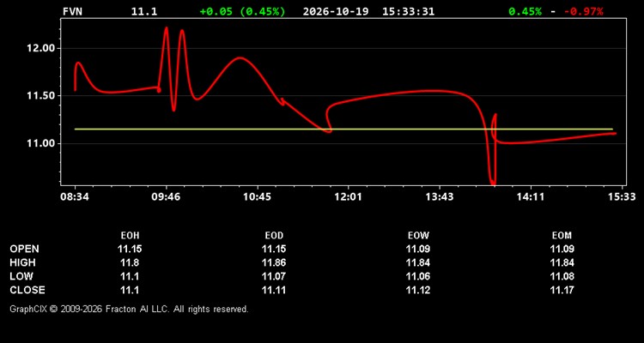
Task: Click the red price line's lowest dip
Action: (493, 183)
